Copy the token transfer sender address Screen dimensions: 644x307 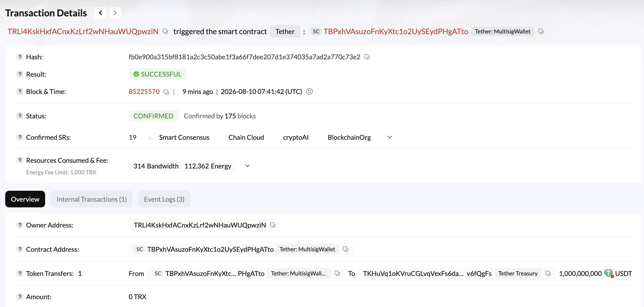coord(337,273)
